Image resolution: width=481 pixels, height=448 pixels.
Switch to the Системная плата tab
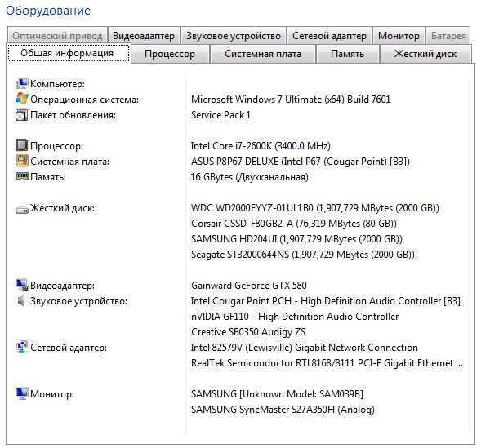(x=263, y=54)
